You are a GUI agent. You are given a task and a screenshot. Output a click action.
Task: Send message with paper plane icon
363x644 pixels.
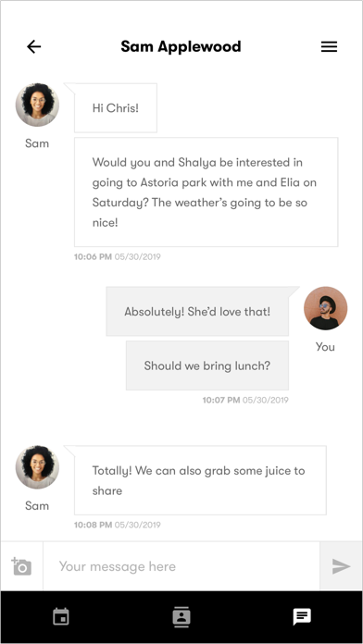coord(341,566)
